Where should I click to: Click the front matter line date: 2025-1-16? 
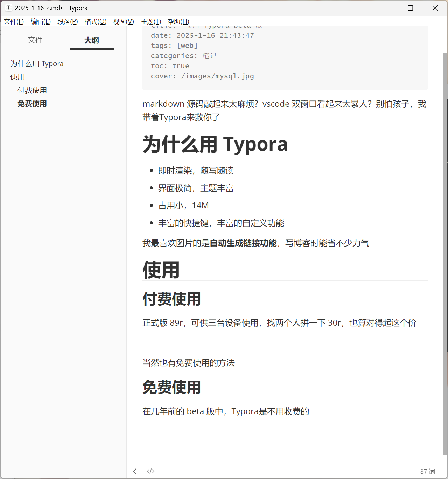[202, 35]
